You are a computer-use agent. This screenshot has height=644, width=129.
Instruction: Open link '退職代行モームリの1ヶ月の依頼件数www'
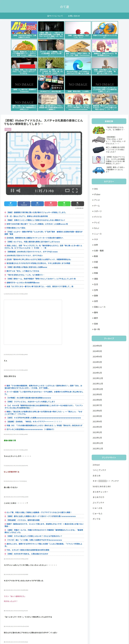(23, 283)
